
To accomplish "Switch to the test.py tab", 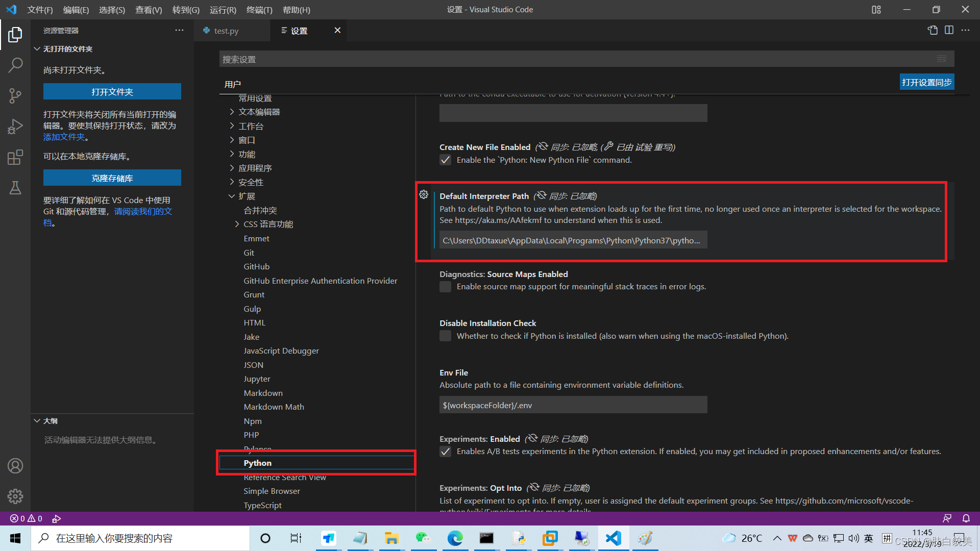I will coord(227,31).
